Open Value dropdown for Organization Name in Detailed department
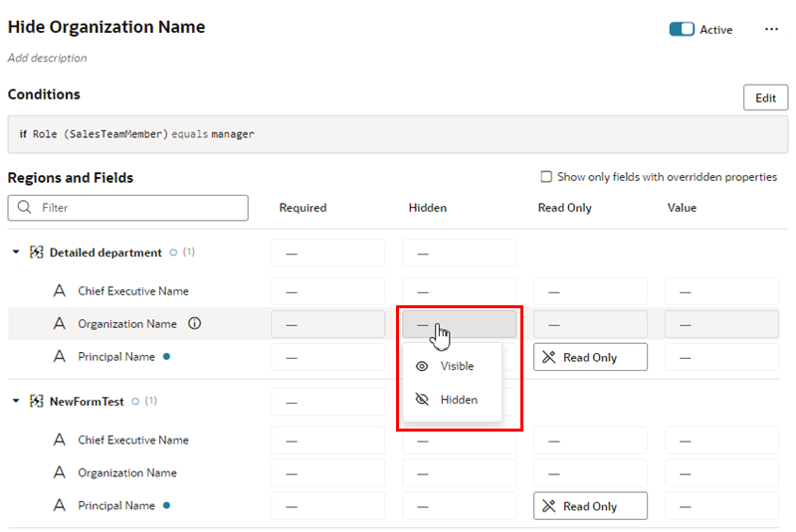Screen dimensions: 796x532 click(x=721, y=324)
